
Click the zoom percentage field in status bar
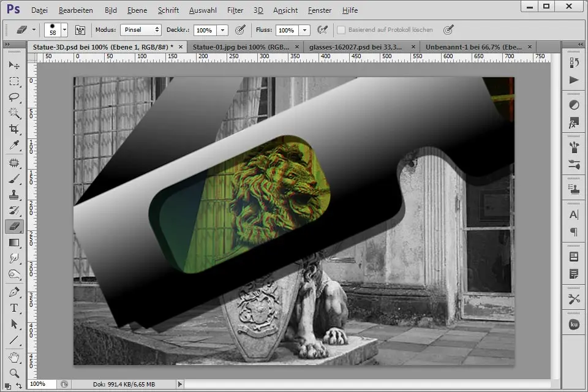[x=38, y=383]
